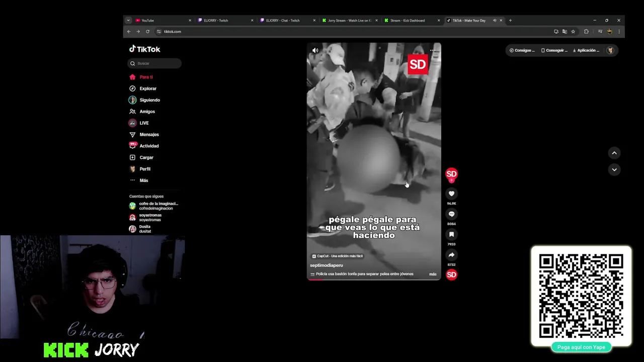Open the Chrome three-dot menu

619,31
